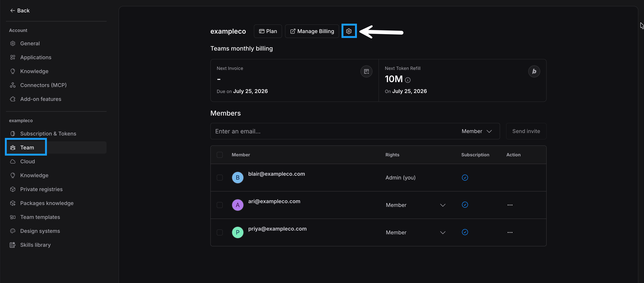Viewport: 644px width, 283px height.
Task: Check the ari@exampleco.com row checkbox
Action: coord(220,205)
